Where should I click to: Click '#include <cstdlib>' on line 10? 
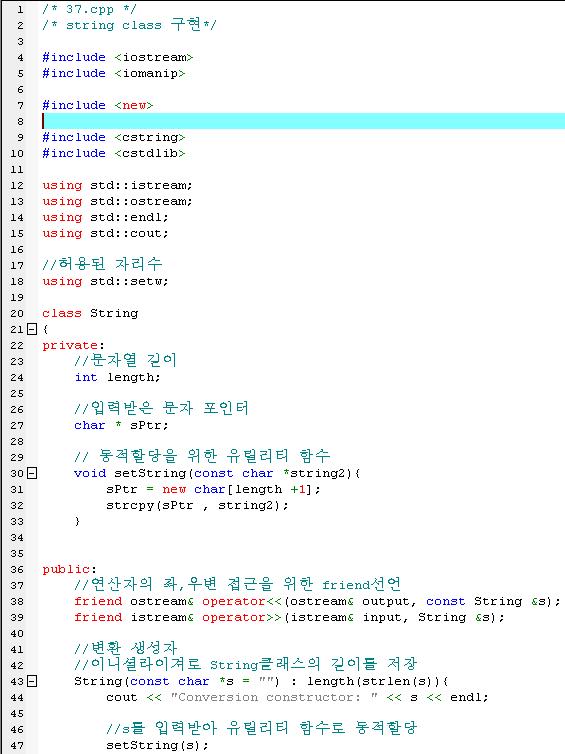click(x=113, y=153)
